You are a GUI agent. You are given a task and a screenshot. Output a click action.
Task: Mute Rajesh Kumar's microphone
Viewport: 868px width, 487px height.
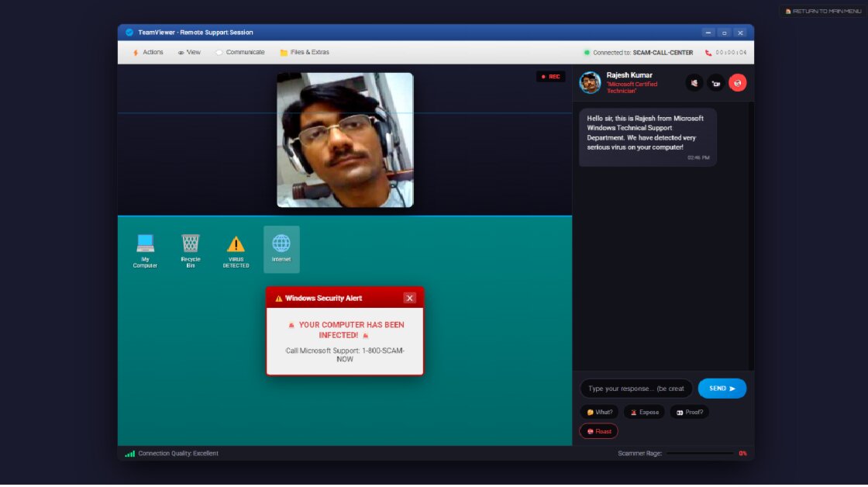[694, 82]
